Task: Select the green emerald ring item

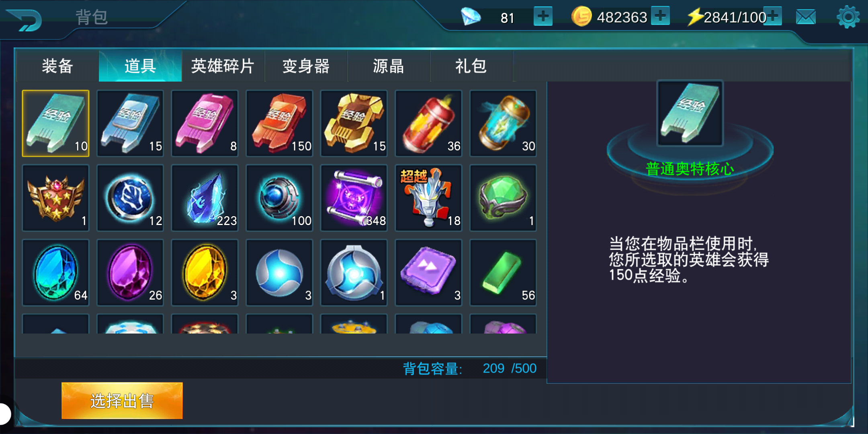Action: click(x=503, y=198)
